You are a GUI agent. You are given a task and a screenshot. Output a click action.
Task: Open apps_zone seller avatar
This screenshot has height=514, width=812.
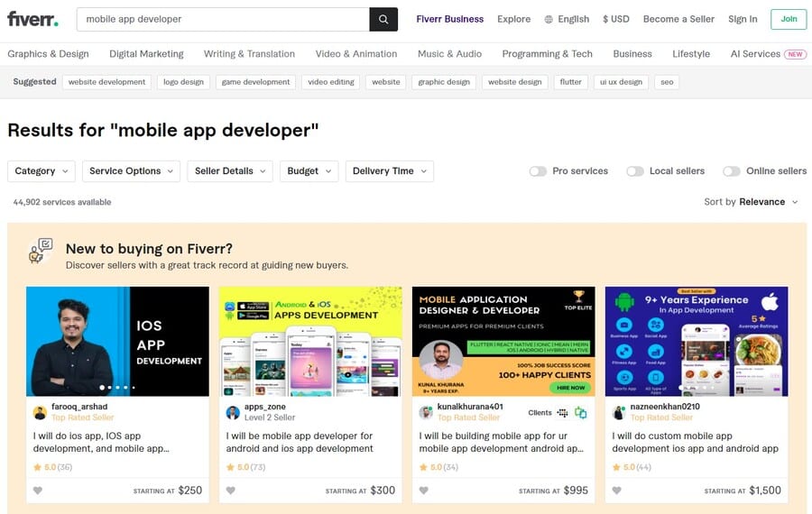pos(233,412)
